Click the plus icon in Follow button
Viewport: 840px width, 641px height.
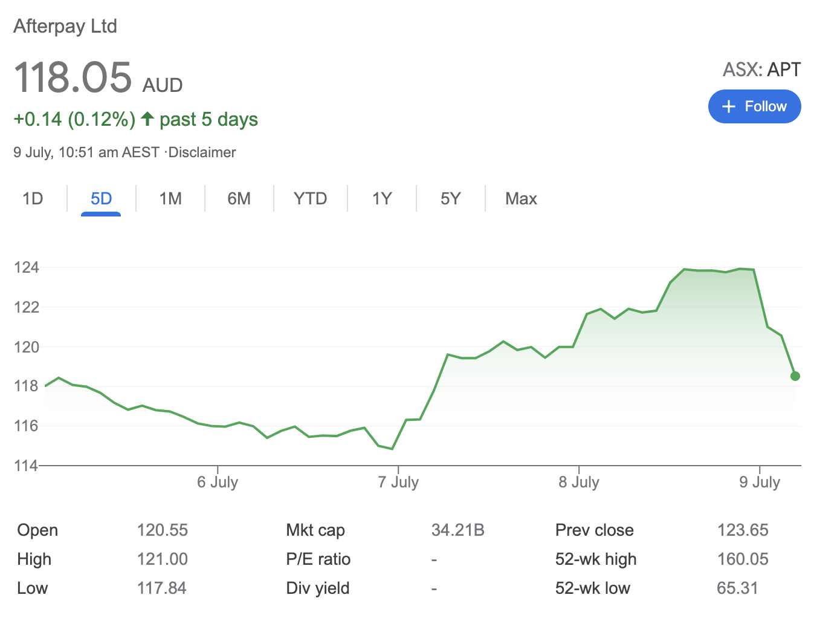729,106
